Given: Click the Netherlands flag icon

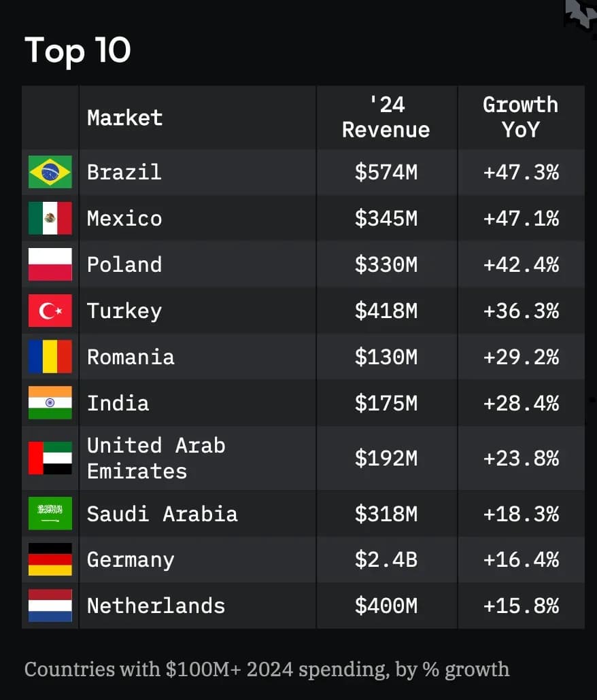Looking at the screenshot, I should 50,606.
